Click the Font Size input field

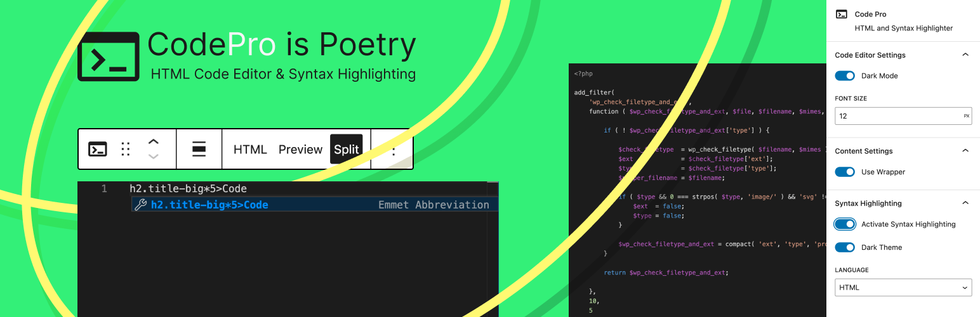[903, 116]
